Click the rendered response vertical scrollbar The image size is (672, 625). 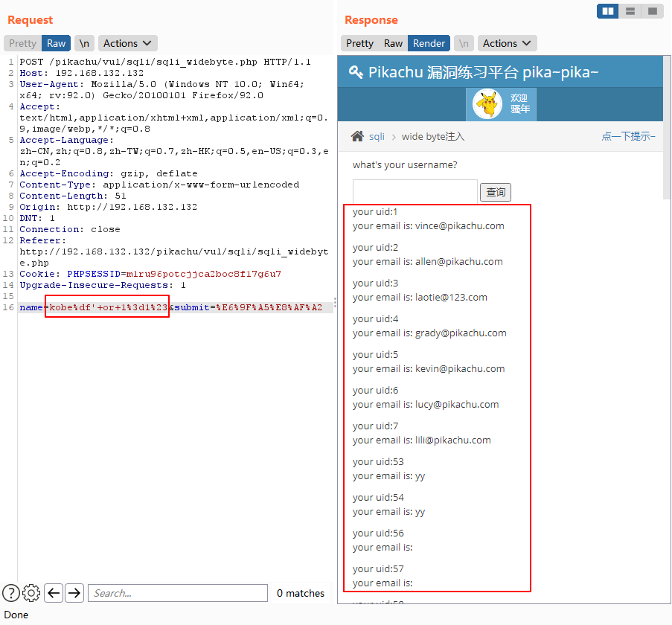point(667,126)
